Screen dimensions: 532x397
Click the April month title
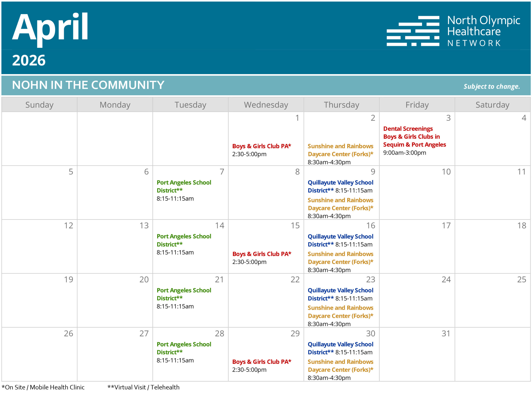point(50,28)
